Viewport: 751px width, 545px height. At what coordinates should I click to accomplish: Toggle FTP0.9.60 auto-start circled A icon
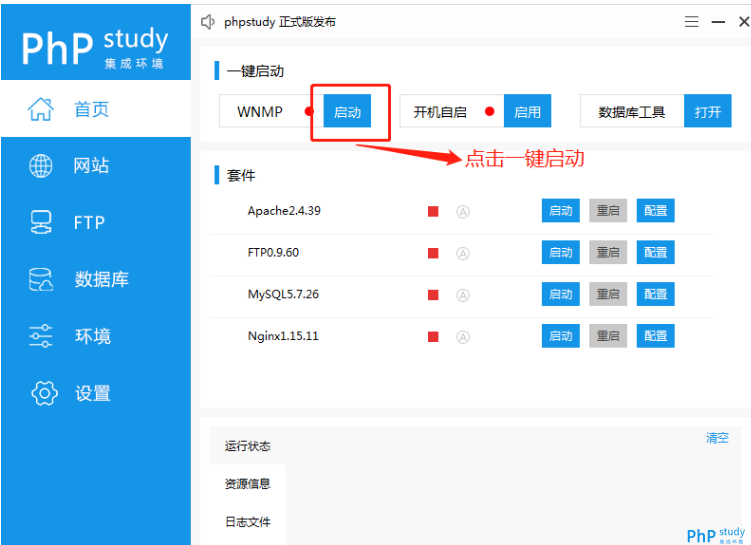click(x=463, y=253)
